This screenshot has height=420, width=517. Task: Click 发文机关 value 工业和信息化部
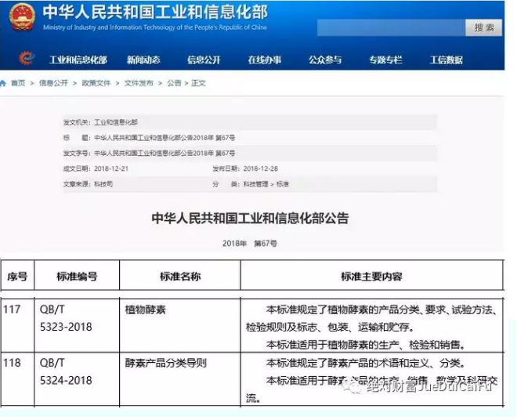[x=116, y=122]
